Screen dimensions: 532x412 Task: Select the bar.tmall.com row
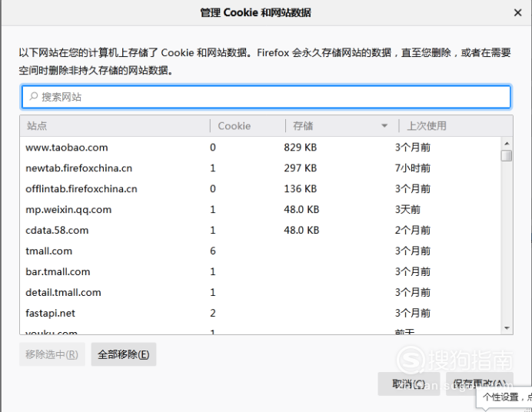(260, 271)
